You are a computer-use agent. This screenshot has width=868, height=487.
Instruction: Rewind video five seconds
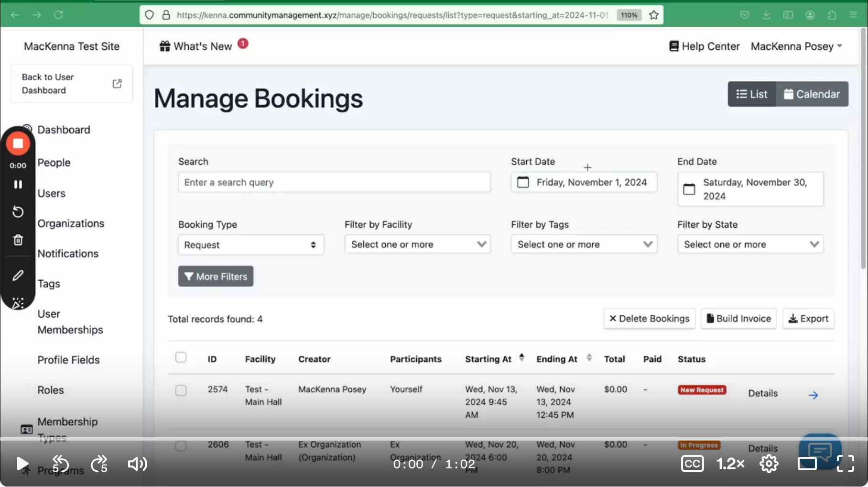coord(60,464)
